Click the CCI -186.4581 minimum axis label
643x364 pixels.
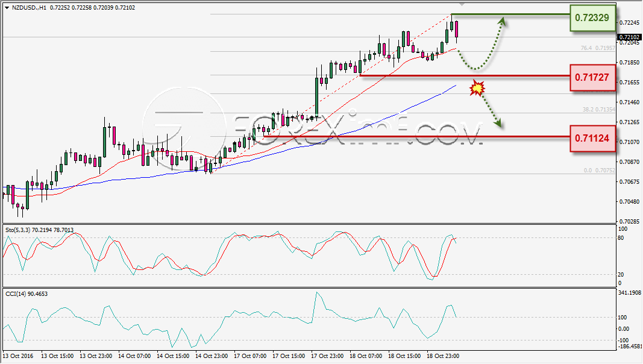[x=630, y=347]
